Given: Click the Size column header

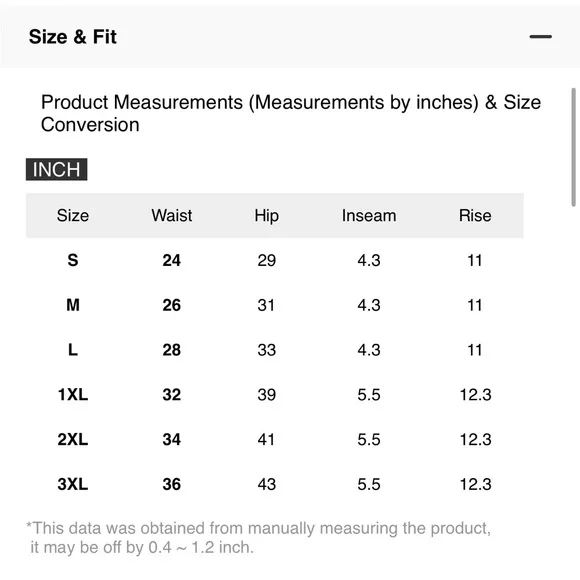Looking at the screenshot, I should pos(73,216).
